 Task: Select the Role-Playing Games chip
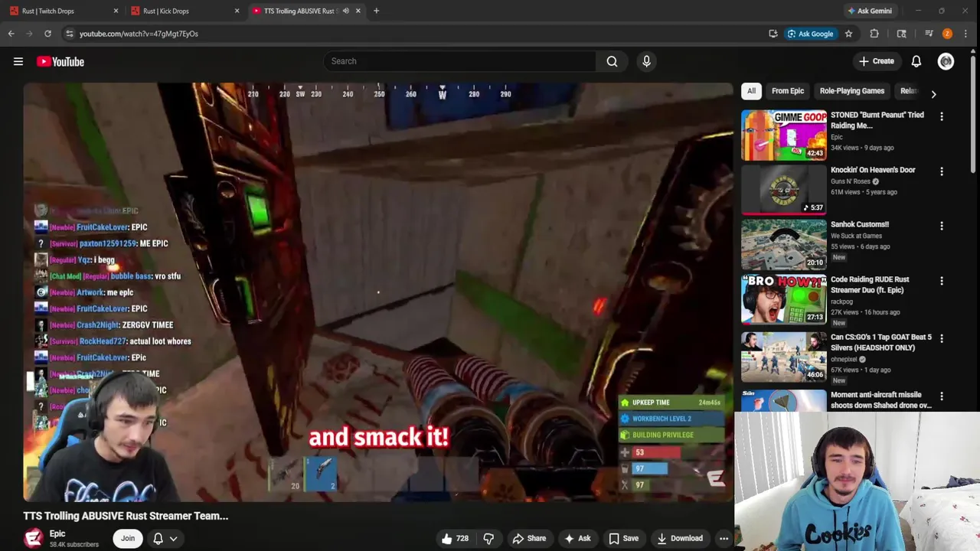852,91
